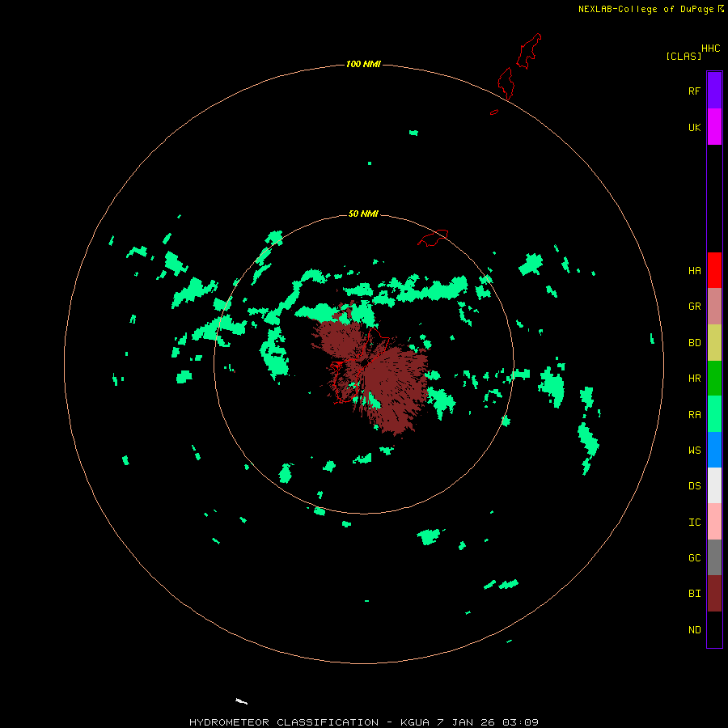Select the BD legend label text
This screenshot has height=728, width=728.
click(694, 343)
